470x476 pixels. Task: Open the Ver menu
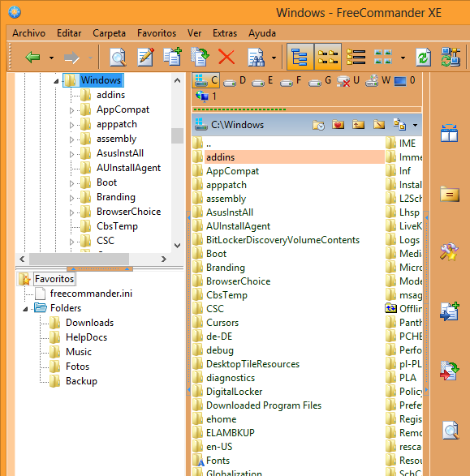point(195,33)
